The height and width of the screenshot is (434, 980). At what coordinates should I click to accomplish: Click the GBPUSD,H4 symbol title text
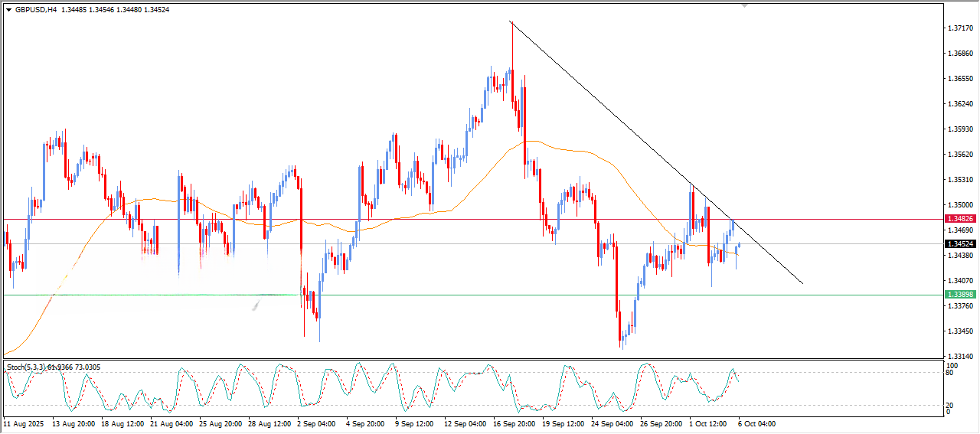(x=35, y=10)
